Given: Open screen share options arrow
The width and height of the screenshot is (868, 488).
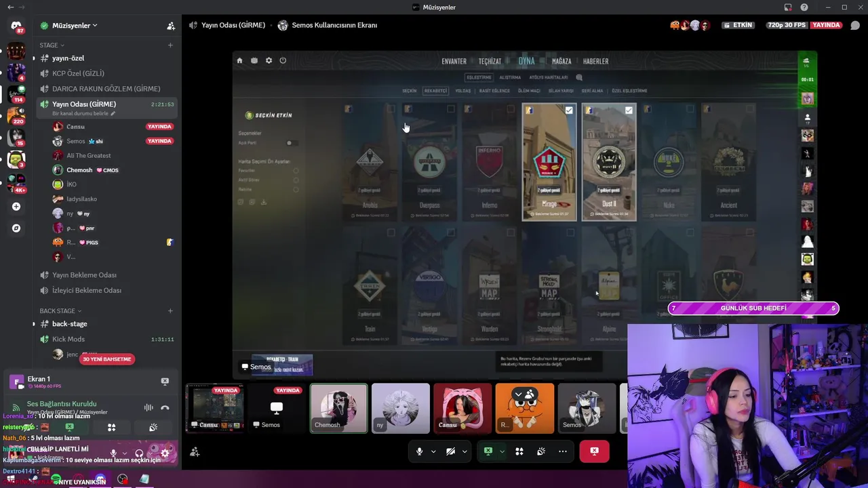Looking at the screenshot, I should (x=502, y=451).
